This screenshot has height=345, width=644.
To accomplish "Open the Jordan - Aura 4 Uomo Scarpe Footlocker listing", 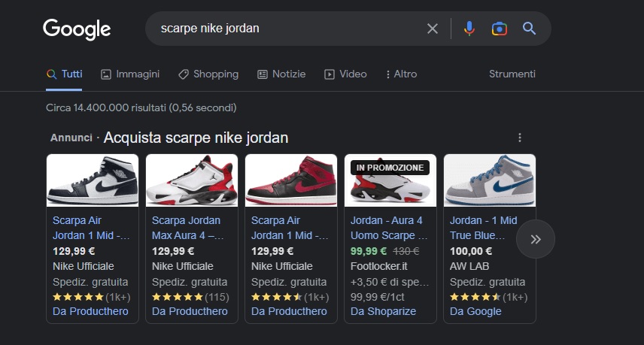I will (x=388, y=228).
